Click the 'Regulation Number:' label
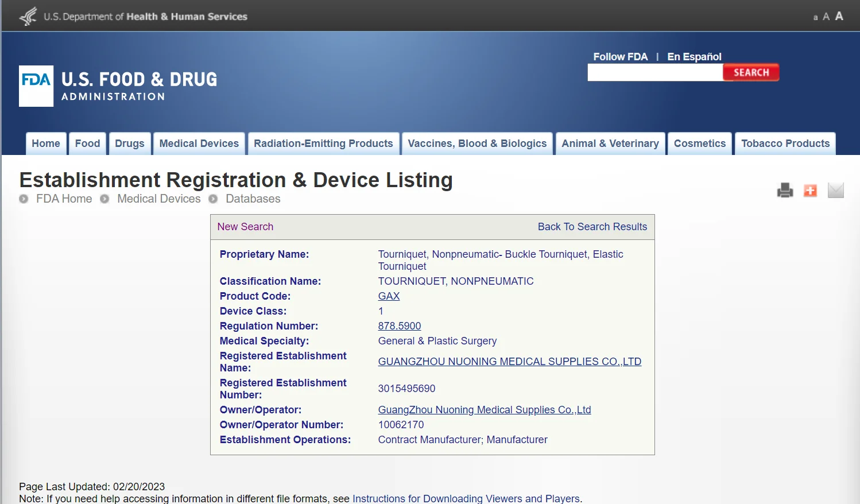The width and height of the screenshot is (860, 504). click(x=269, y=326)
